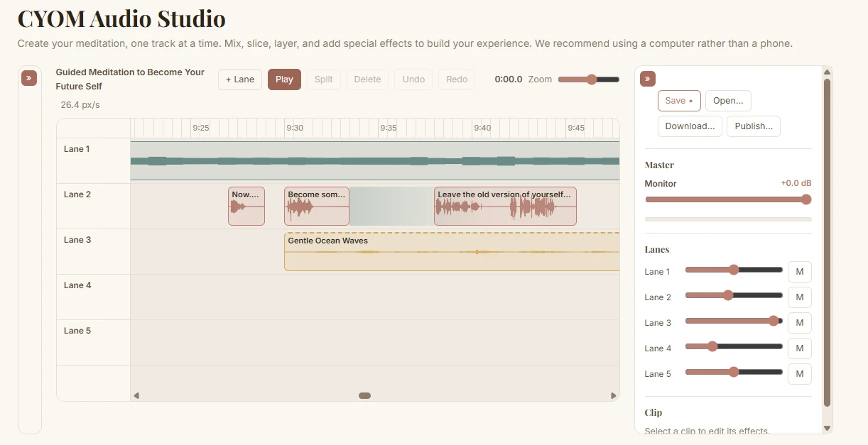Select the Gentle Ocean Waves clip

(452, 252)
